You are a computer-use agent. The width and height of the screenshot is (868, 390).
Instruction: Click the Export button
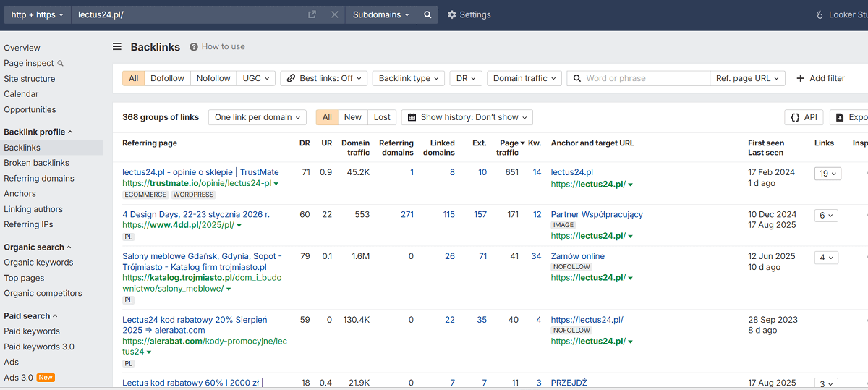[850, 117]
